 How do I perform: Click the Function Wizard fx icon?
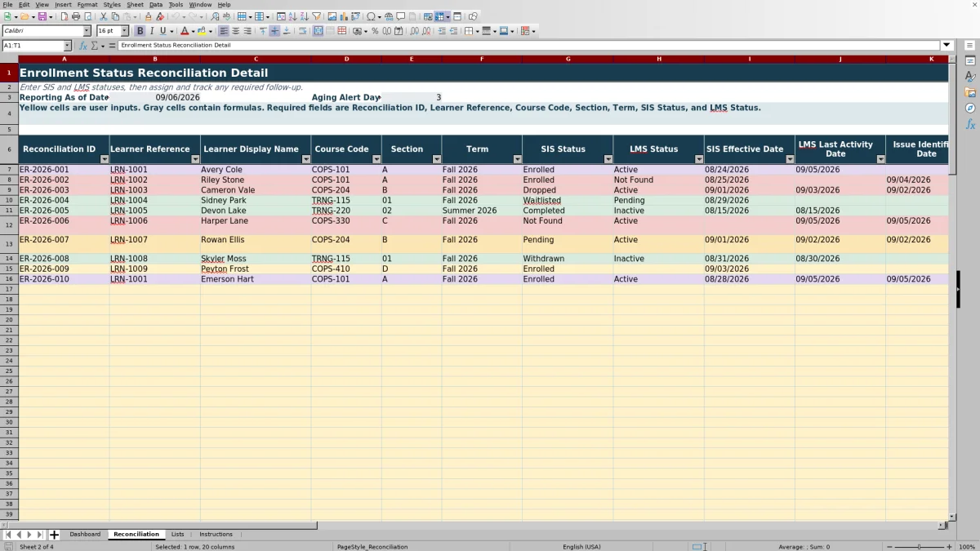(x=83, y=45)
